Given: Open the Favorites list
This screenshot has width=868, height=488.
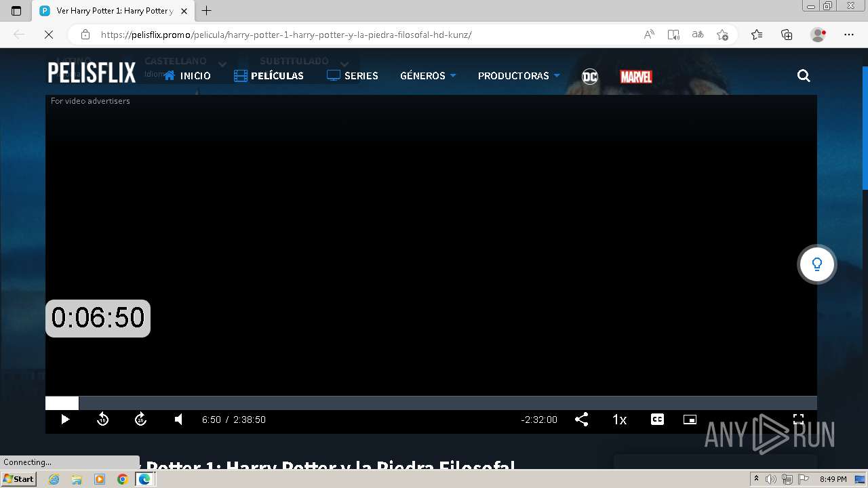Looking at the screenshot, I should pos(757,35).
